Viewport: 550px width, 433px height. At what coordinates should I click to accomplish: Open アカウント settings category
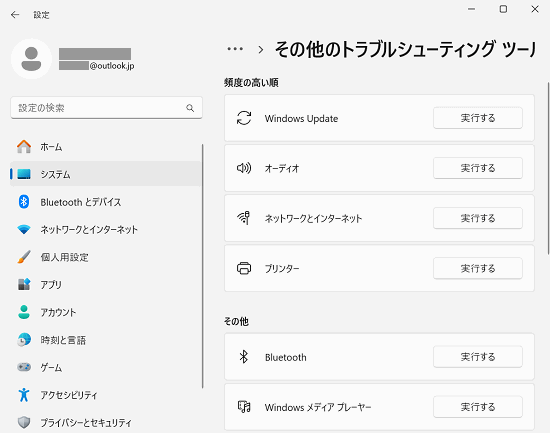coord(106,312)
